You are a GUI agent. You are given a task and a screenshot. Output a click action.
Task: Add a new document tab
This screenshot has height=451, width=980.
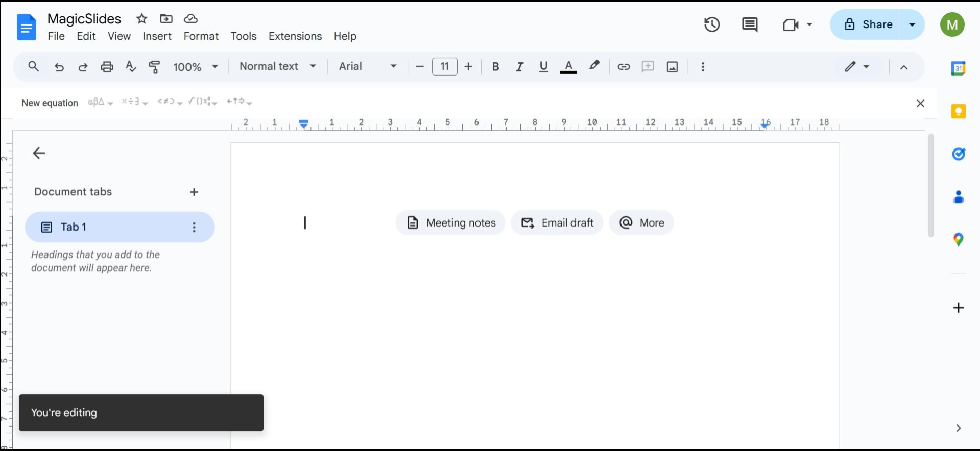pyautogui.click(x=194, y=192)
